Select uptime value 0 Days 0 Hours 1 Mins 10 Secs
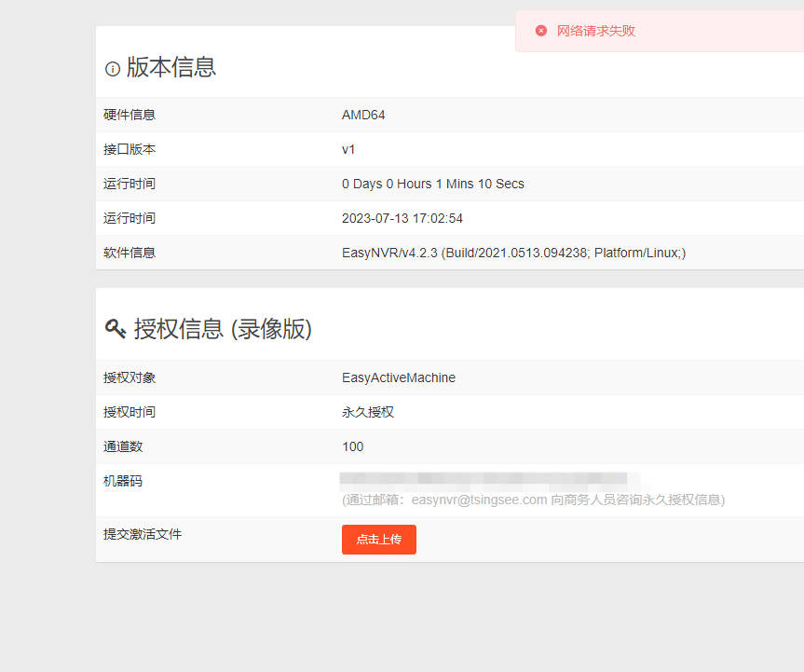The image size is (804, 672). [x=433, y=184]
